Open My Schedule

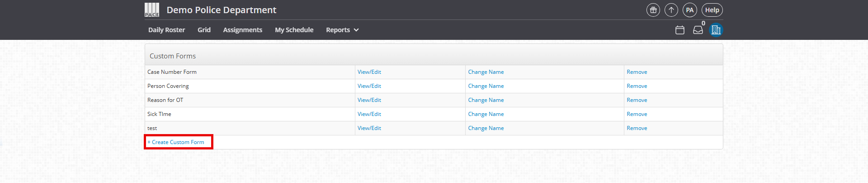click(x=294, y=30)
